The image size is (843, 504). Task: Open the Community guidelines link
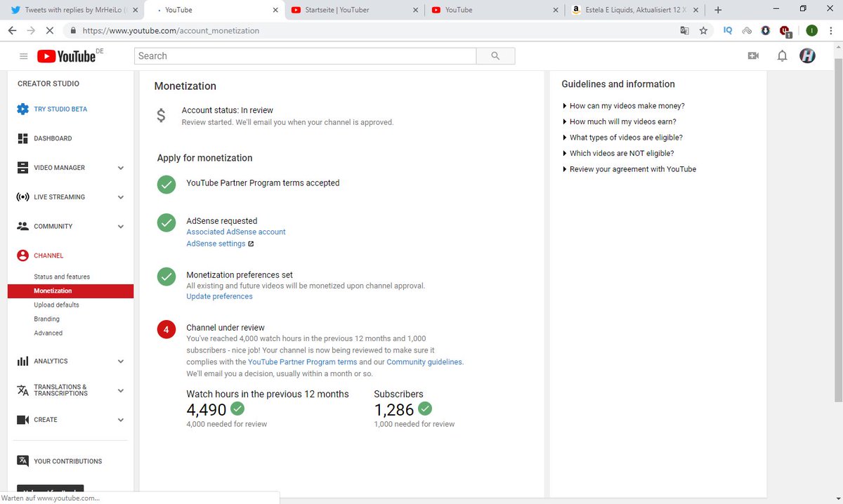pyautogui.click(x=424, y=362)
